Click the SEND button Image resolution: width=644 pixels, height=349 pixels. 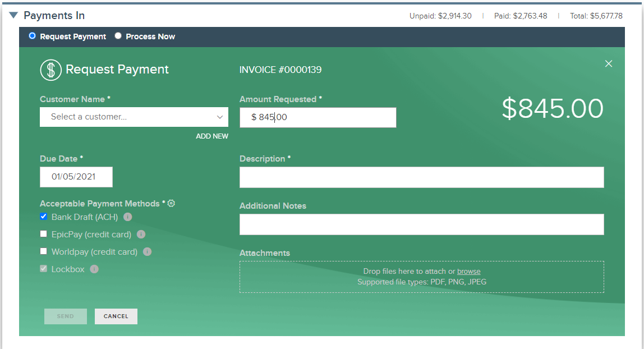tap(65, 316)
